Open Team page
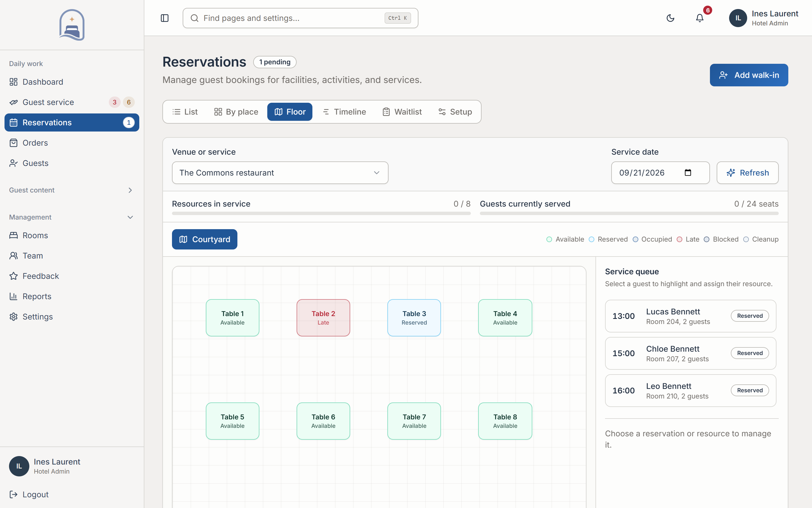This screenshot has height=508, width=812. [72, 256]
